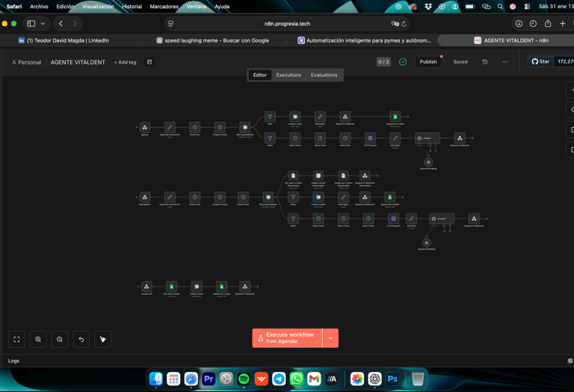Open the Delete an event node in Cancelar flow
The width and height of the screenshot is (574, 392).
(x=197, y=287)
